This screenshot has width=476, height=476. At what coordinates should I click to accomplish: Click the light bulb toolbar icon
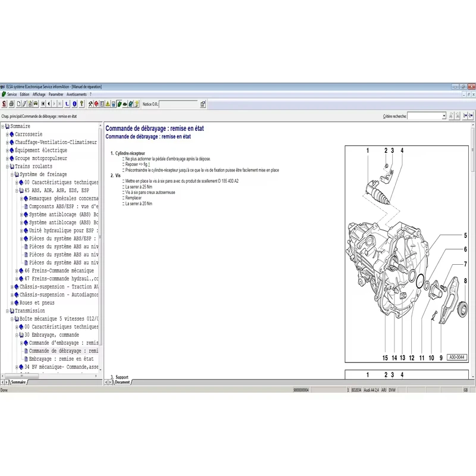click(137, 104)
